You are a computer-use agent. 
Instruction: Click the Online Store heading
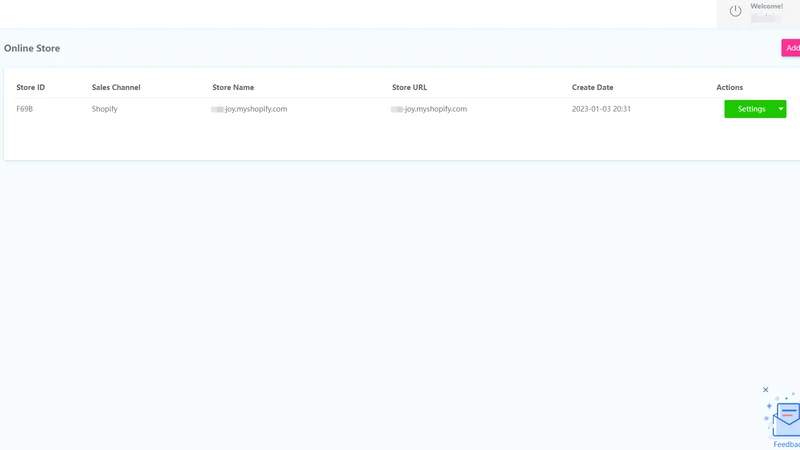click(x=32, y=48)
